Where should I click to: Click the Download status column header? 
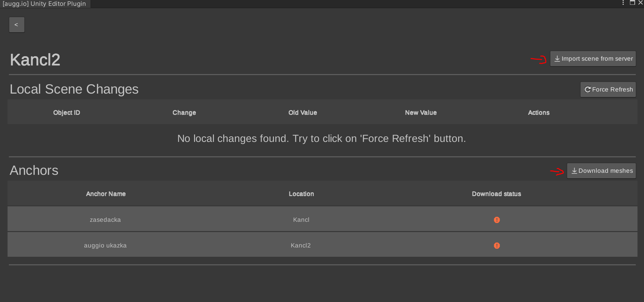(496, 194)
